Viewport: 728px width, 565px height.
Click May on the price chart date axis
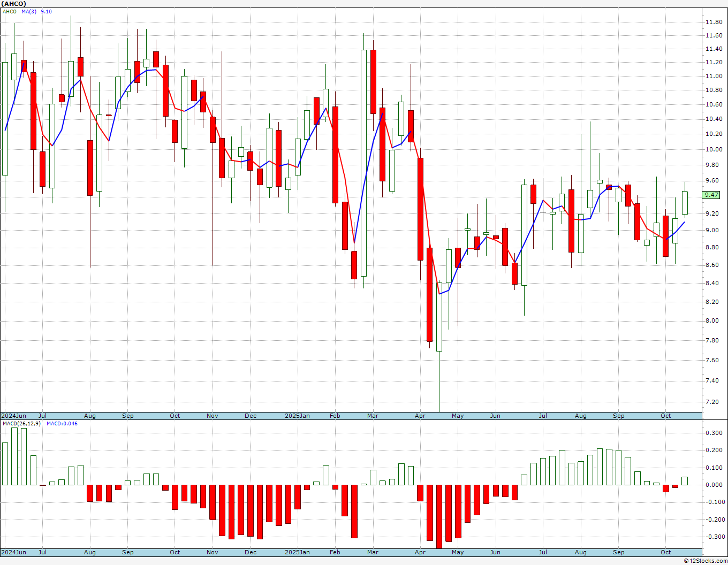(458, 416)
